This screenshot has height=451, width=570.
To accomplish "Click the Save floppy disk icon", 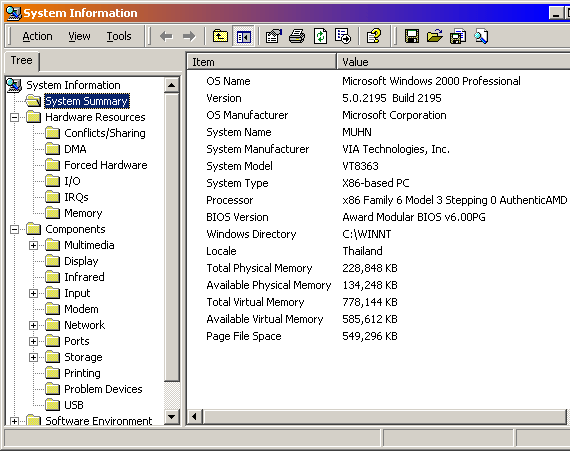I will 412,36.
